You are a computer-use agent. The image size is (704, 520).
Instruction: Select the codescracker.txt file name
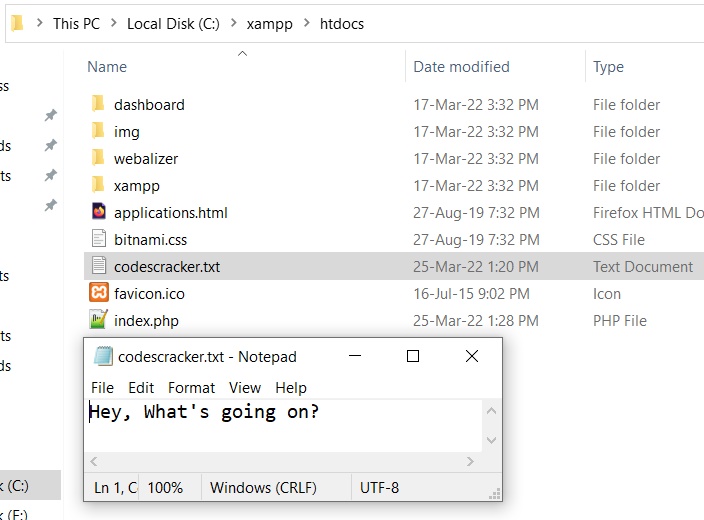pos(167,267)
